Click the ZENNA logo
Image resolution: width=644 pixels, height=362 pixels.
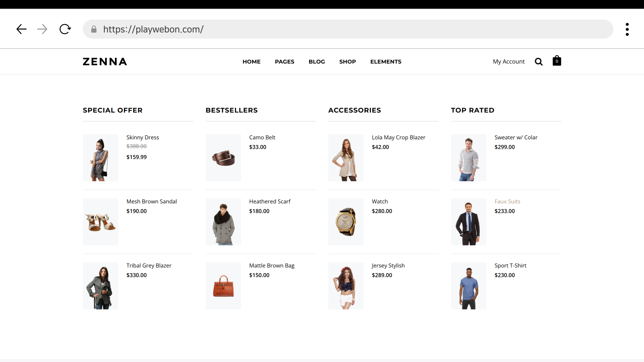105,62
